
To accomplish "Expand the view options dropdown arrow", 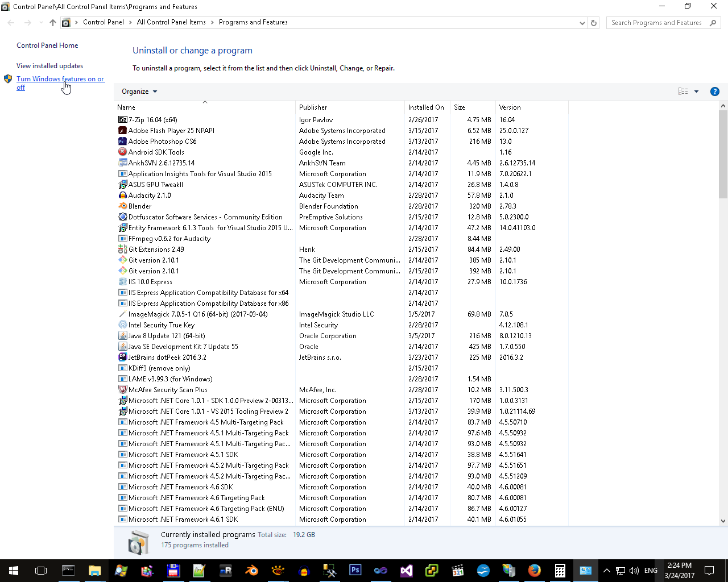I will (x=696, y=92).
